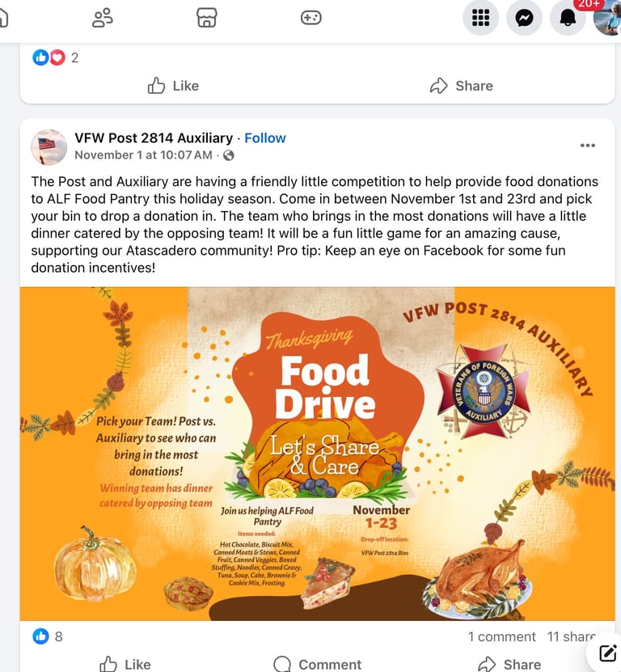Like the Thanksgiving Food Drive post
This screenshot has width=621, height=672.
[x=125, y=664]
